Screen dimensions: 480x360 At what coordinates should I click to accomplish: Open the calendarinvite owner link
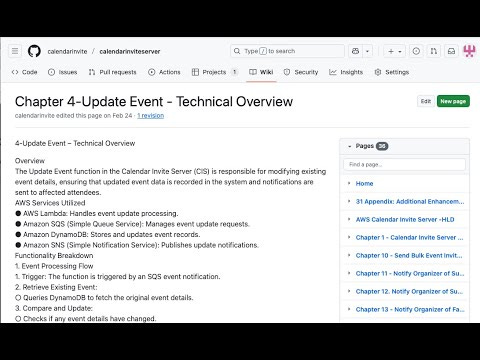[67, 51]
